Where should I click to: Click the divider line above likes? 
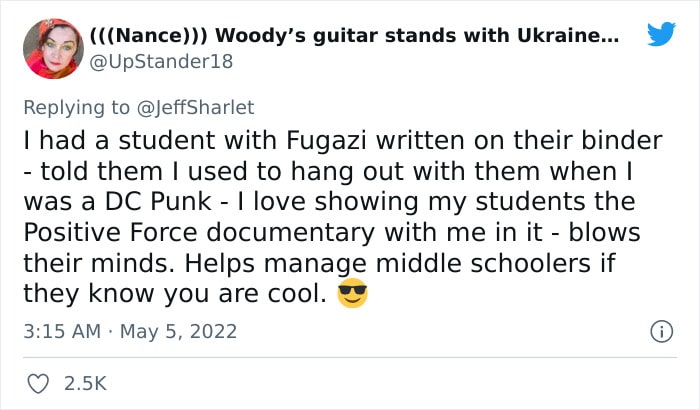click(x=350, y=357)
